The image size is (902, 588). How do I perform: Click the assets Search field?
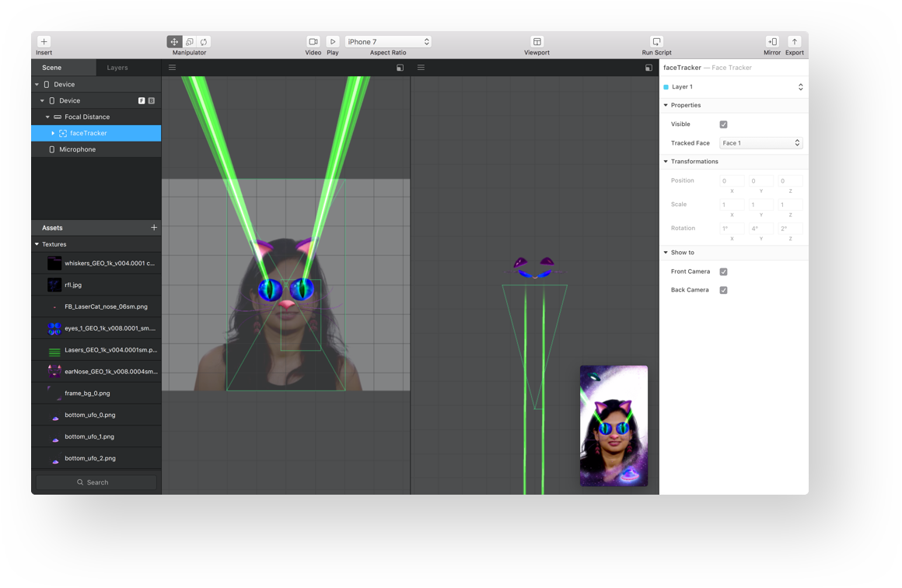click(96, 482)
